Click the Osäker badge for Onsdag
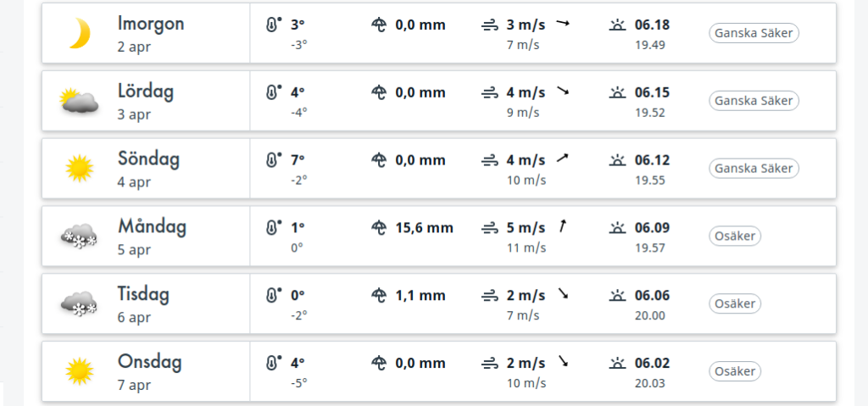The height and width of the screenshot is (406, 868). (x=735, y=371)
